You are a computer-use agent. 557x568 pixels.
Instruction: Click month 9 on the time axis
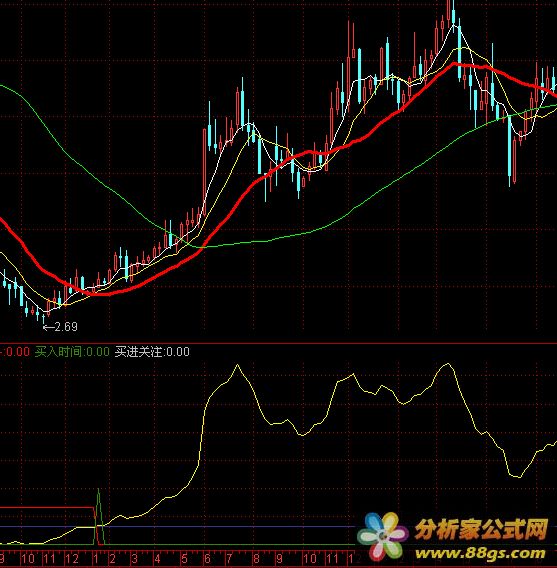pyautogui.click(x=279, y=558)
